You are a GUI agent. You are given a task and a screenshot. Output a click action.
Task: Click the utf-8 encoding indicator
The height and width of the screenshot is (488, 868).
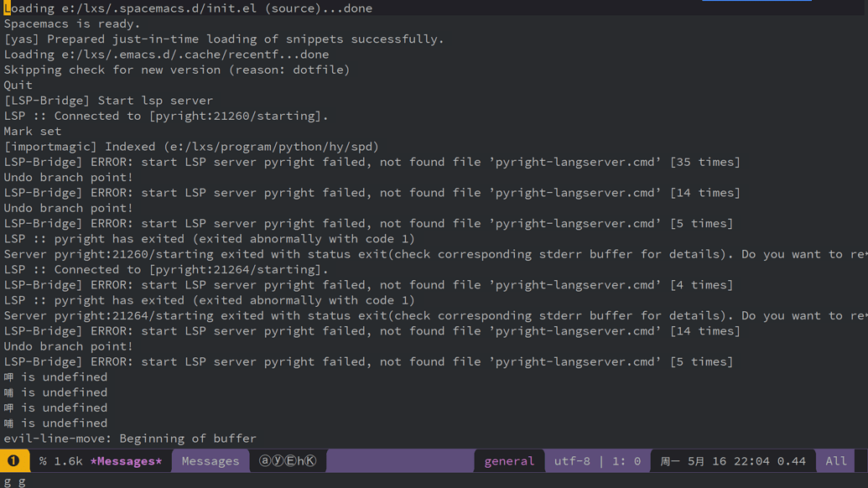coord(571,460)
